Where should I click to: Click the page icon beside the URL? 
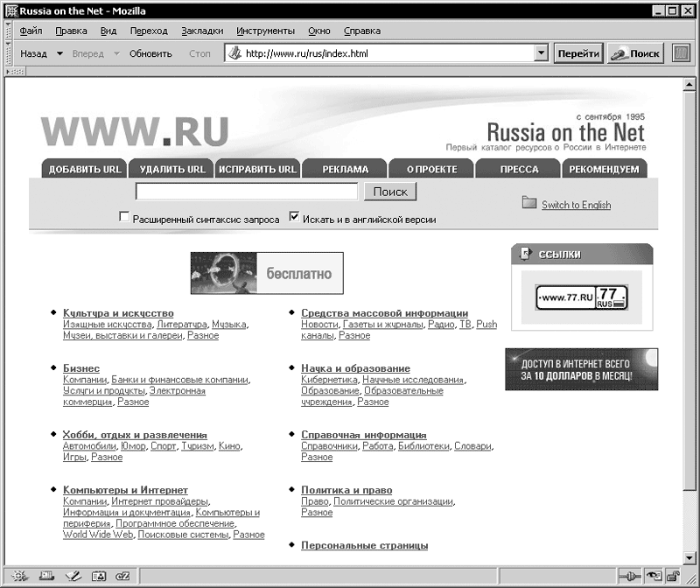pos(234,53)
